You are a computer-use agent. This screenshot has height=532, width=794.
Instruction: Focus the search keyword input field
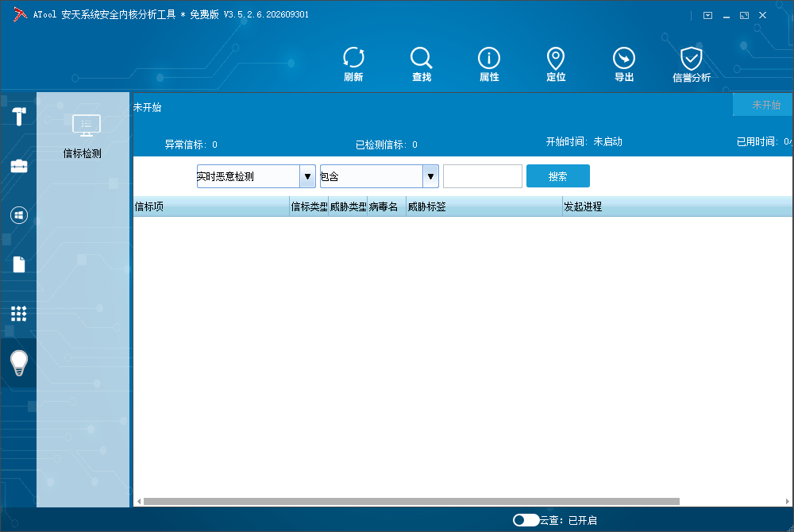[x=483, y=176]
